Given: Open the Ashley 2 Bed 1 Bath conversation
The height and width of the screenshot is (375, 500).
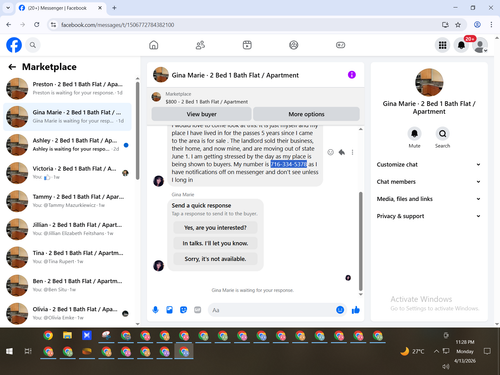Looking at the screenshot, I should click(x=68, y=145).
